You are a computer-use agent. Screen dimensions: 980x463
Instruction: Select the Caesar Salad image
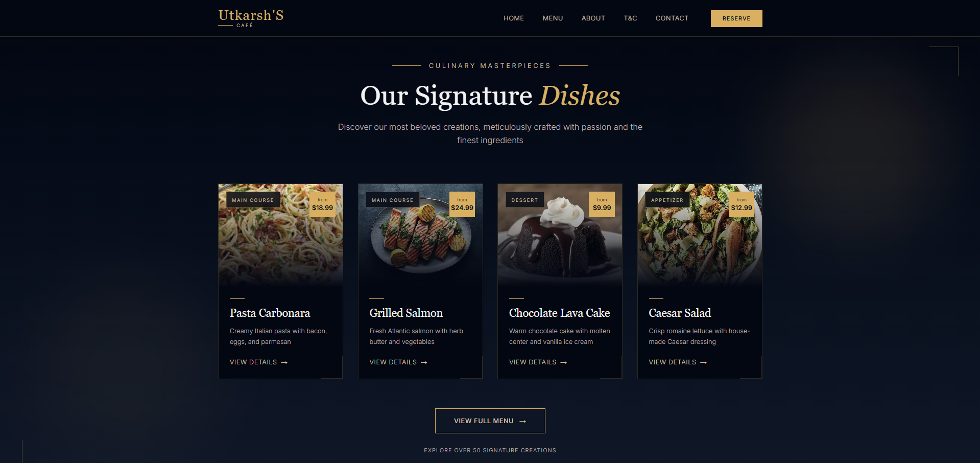coord(700,235)
